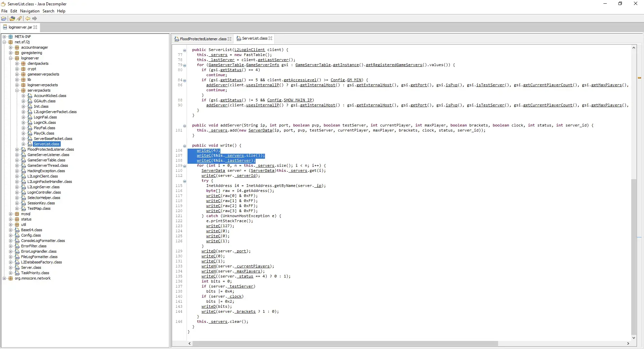
Task: Follow the writeD(server._port) link
Action: click(209, 251)
